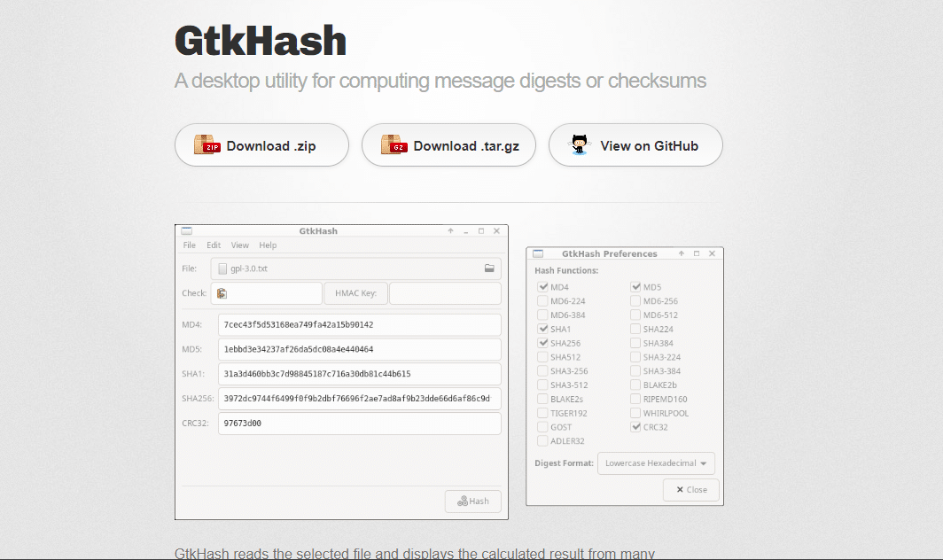Enable the TIGER192 checkbox
943x560 pixels.
(542, 413)
